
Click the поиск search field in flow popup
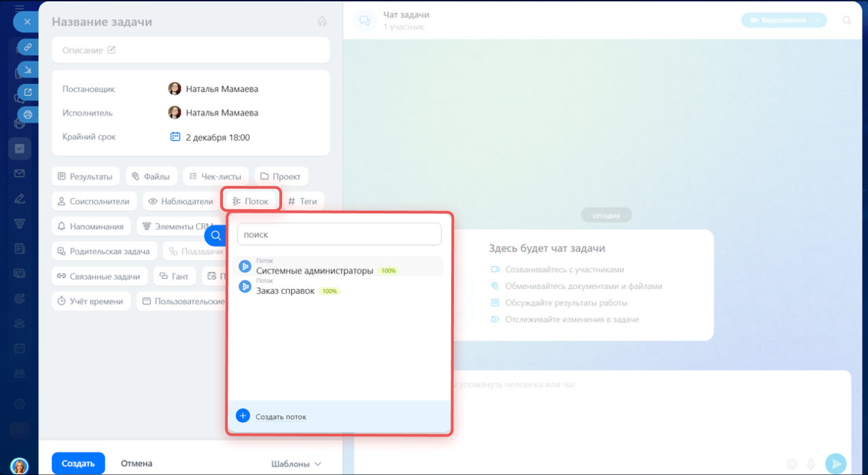[338, 234]
